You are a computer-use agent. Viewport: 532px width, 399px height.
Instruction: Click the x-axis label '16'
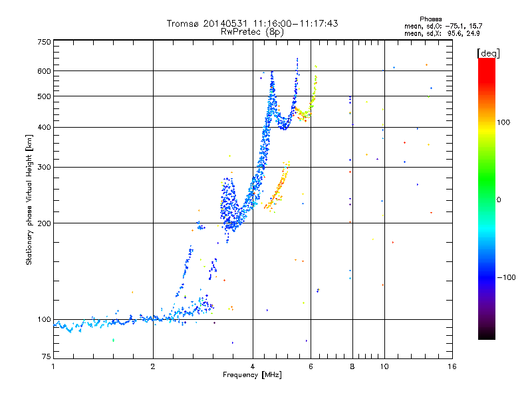coord(452,366)
